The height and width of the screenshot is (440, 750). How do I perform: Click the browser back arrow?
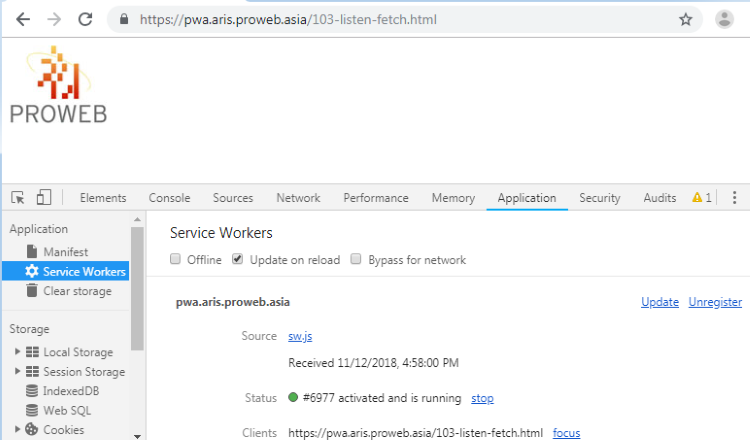coord(23,20)
